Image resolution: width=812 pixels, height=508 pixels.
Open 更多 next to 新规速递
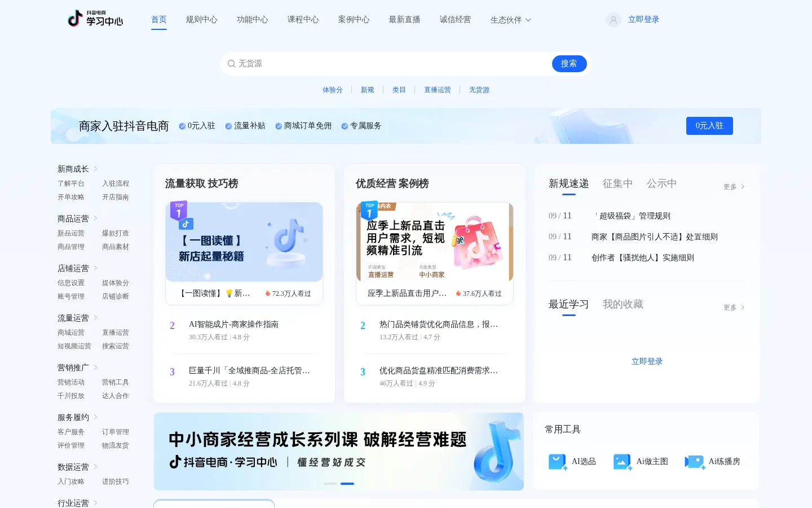click(x=734, y=187)
